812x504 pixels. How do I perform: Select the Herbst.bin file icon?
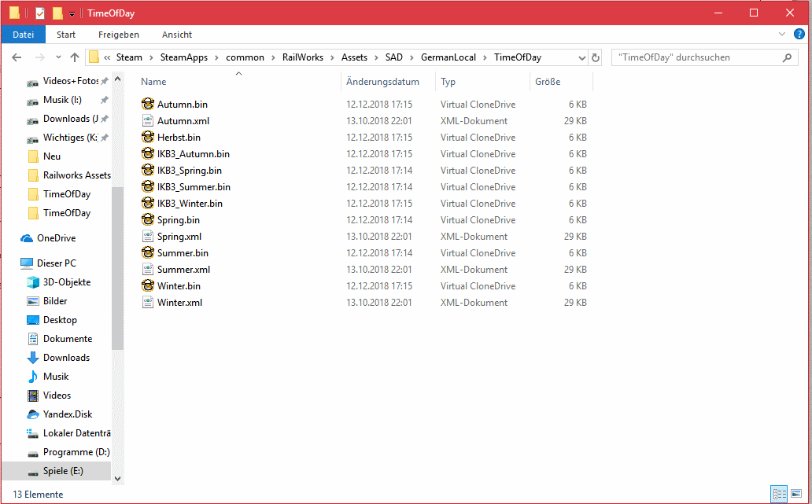point(148,137)
